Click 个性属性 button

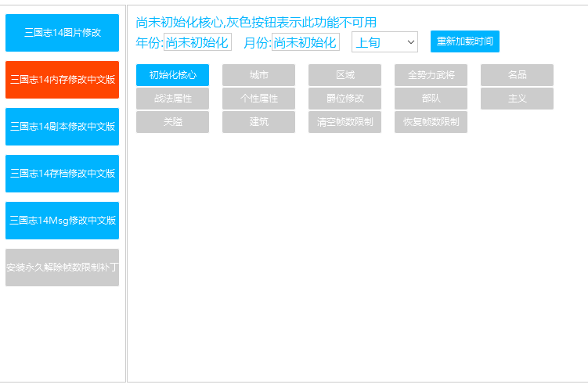(x=258, y=99)
